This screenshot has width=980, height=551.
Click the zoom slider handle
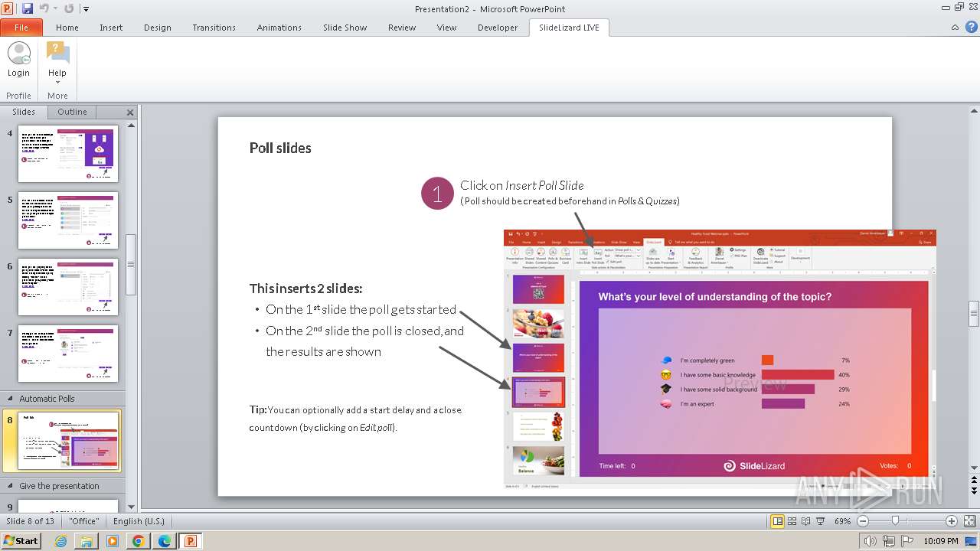[x=895, y=521]
